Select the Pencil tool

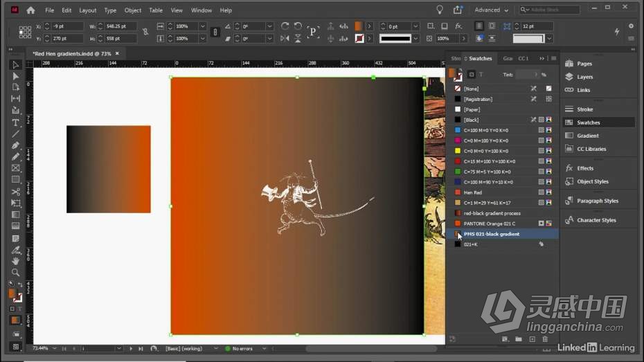point(15,156)
